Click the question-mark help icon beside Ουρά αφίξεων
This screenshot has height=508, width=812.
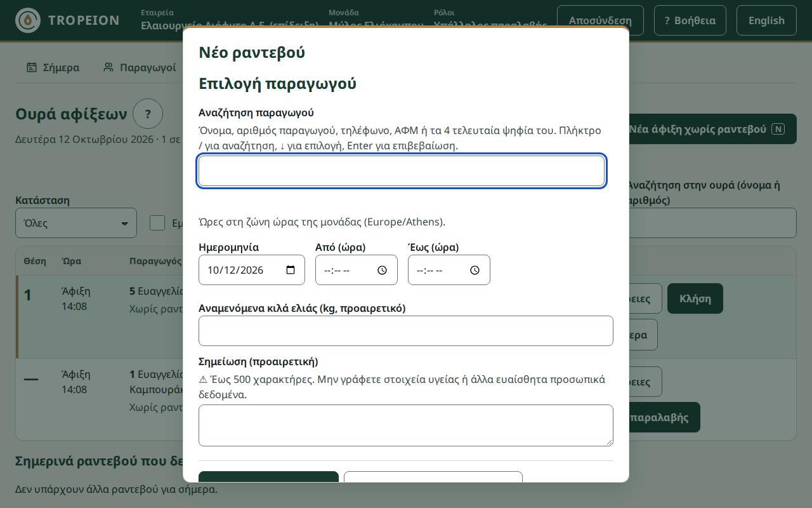148,114
